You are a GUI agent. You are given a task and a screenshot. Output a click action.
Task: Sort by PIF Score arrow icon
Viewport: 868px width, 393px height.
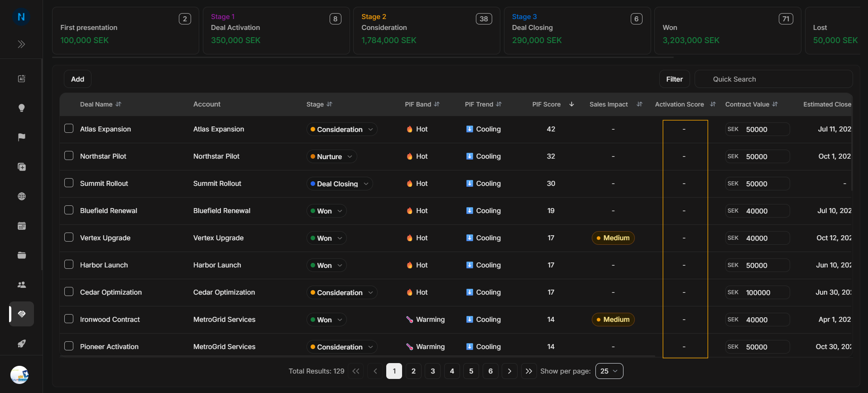coord(571,104)
